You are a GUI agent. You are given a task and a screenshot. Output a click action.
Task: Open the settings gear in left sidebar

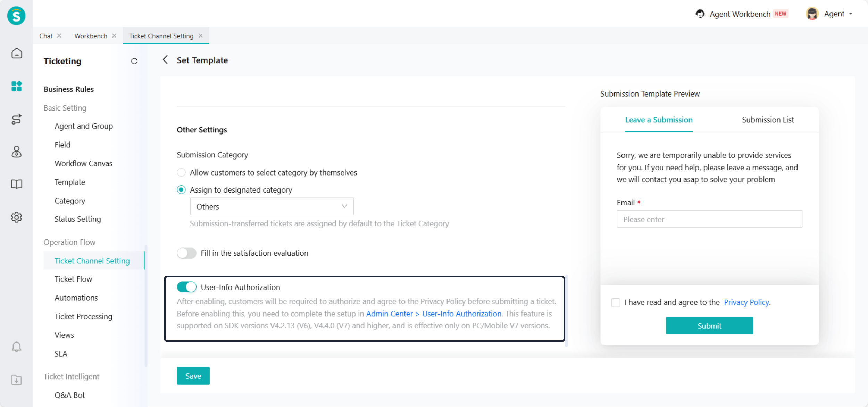16,217
